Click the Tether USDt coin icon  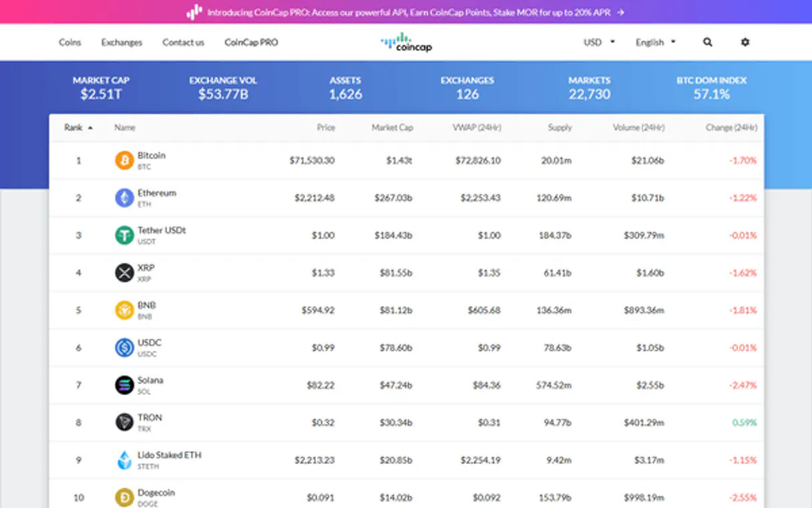(124, 235)
